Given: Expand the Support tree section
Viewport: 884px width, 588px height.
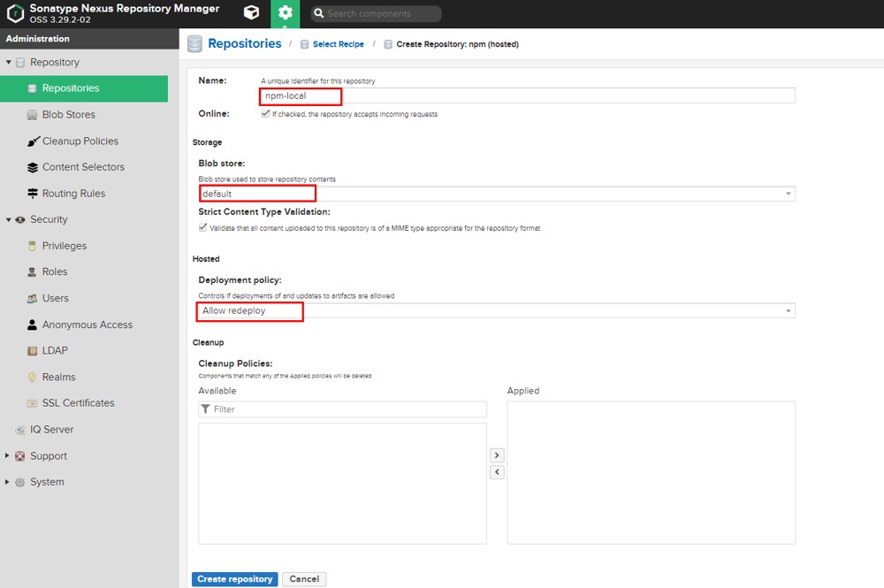Looking at the screenshot, I should 7,455.
